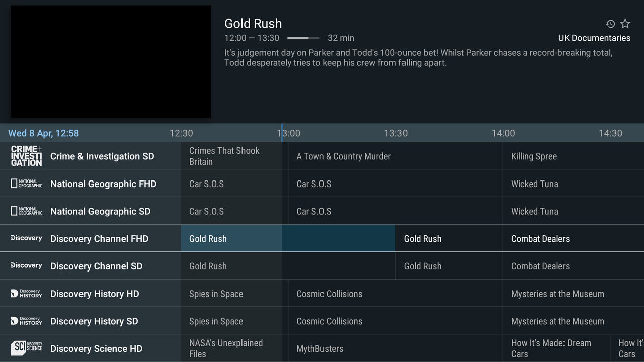Screen dimensions: 644x362
Task: Select Crime & Investigation SD channel name
Action: pos(102,156)
